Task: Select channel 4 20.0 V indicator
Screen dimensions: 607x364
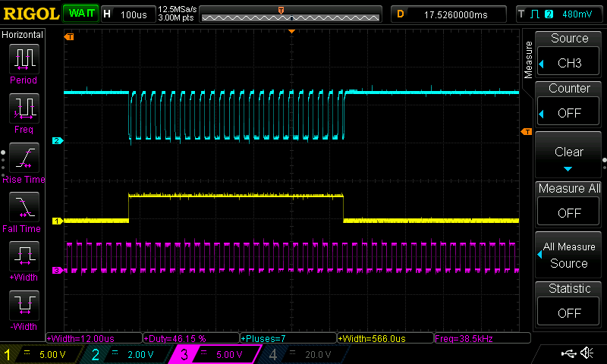Action: point(304,354)
